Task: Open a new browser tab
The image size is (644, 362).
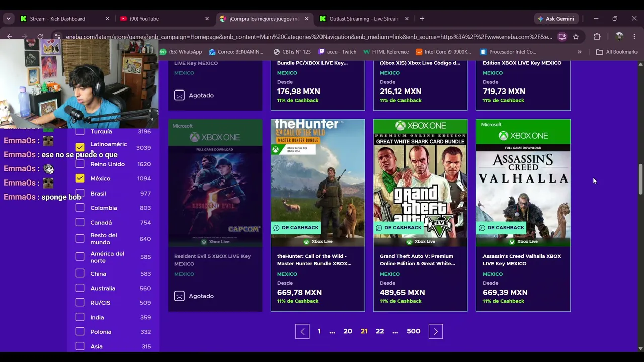Action: (x=422, y=19)
